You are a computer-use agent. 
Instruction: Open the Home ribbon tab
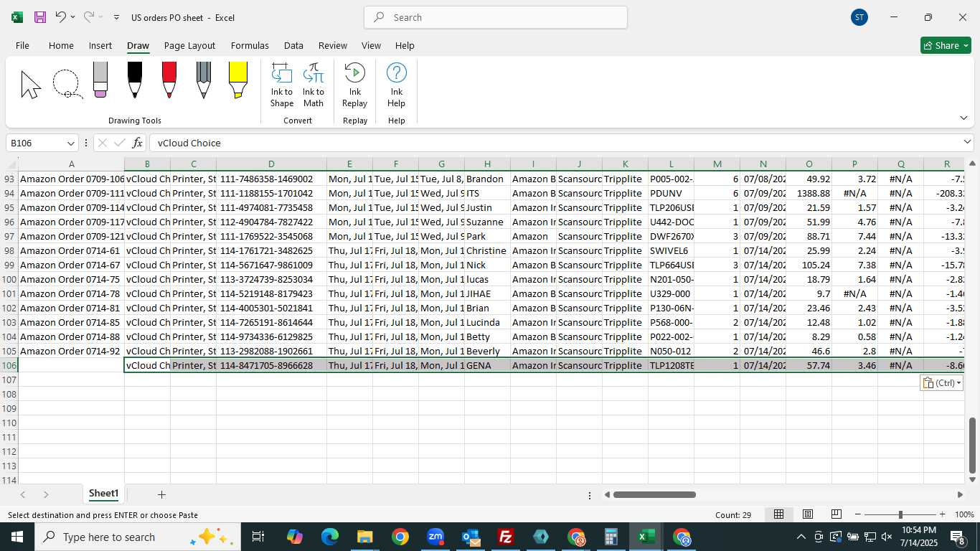[x=61, y=45]
